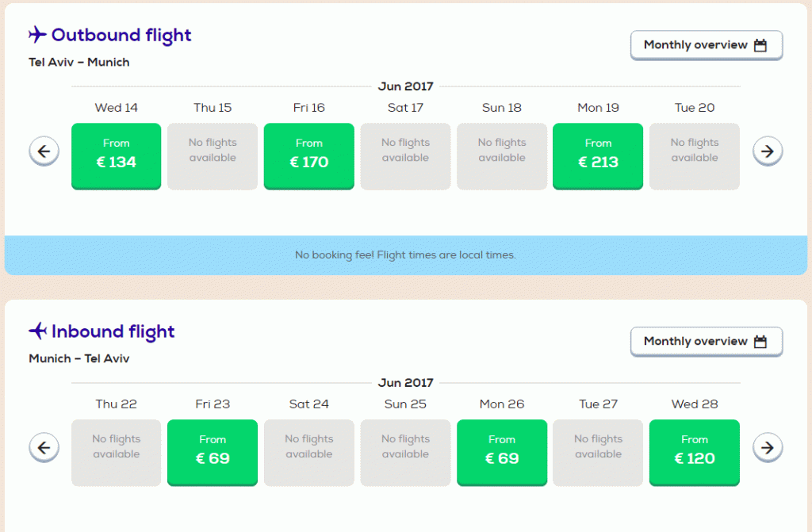
Task: Open outbound Monthly overview
Action: [x=707, y=45]
